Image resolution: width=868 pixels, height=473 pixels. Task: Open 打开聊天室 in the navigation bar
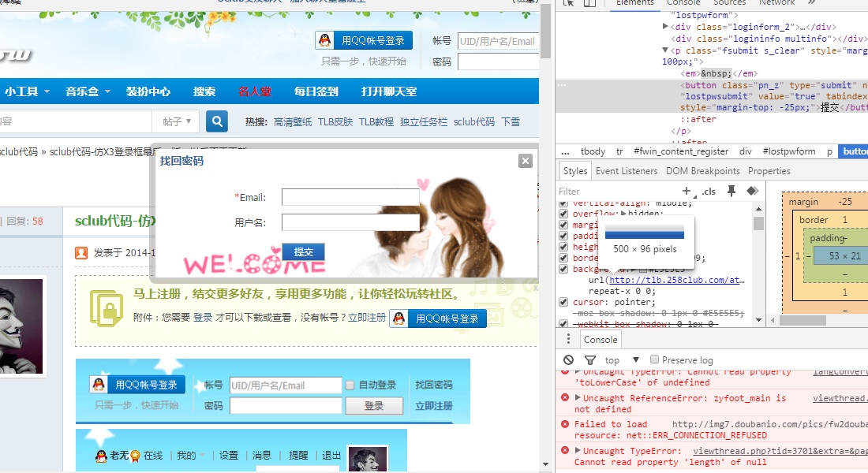[x=389, y=91]
